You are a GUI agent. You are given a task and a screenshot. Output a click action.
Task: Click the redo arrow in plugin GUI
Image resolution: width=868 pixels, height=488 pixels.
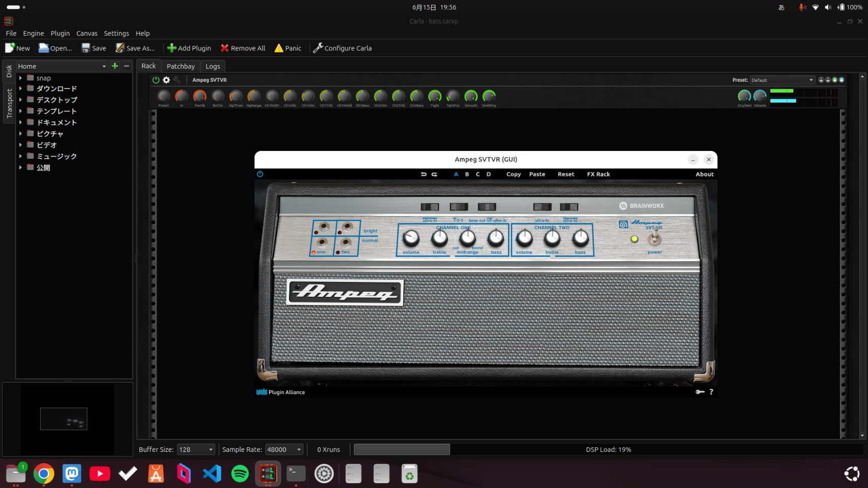(x=434, y=174)
